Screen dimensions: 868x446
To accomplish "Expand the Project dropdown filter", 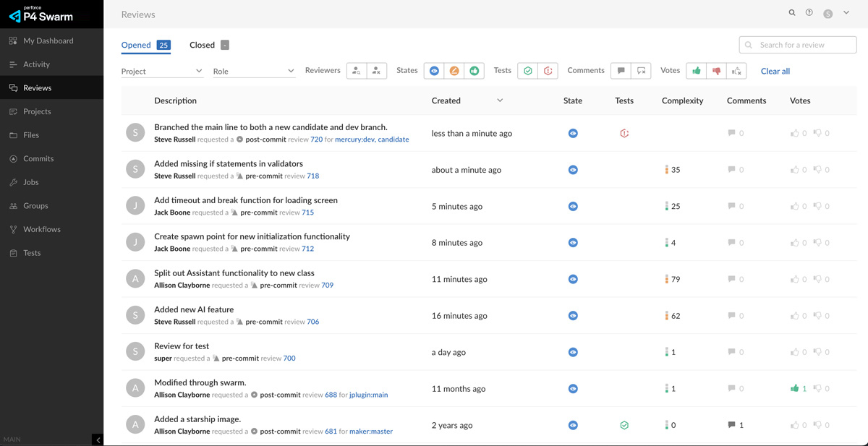I will click(162, 71).
